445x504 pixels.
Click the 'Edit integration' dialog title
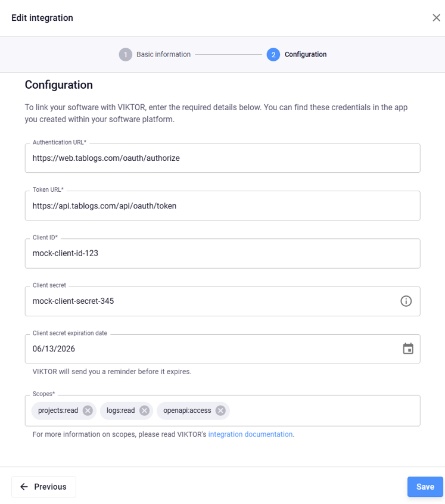[42, 18]
